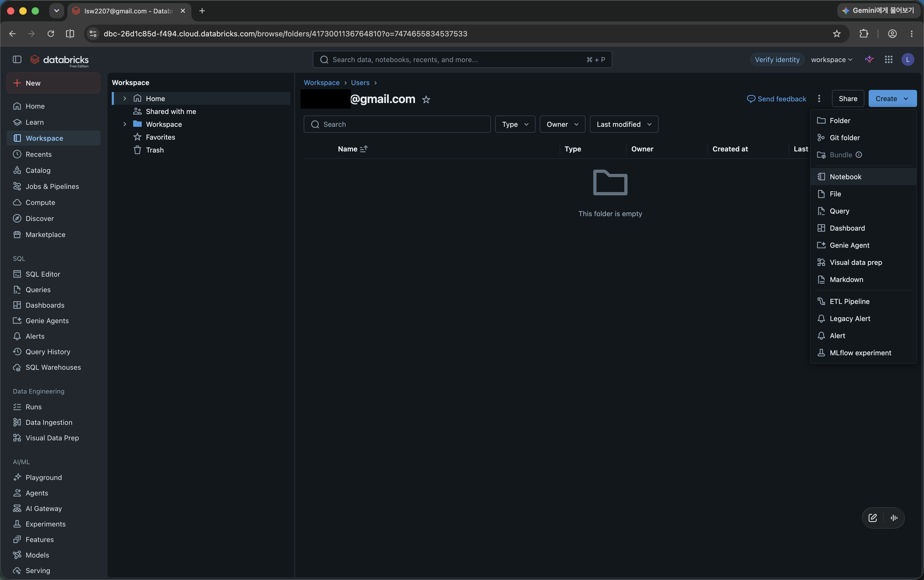
Task: Open the kebab menu beside Share
Action: (819, 99)
